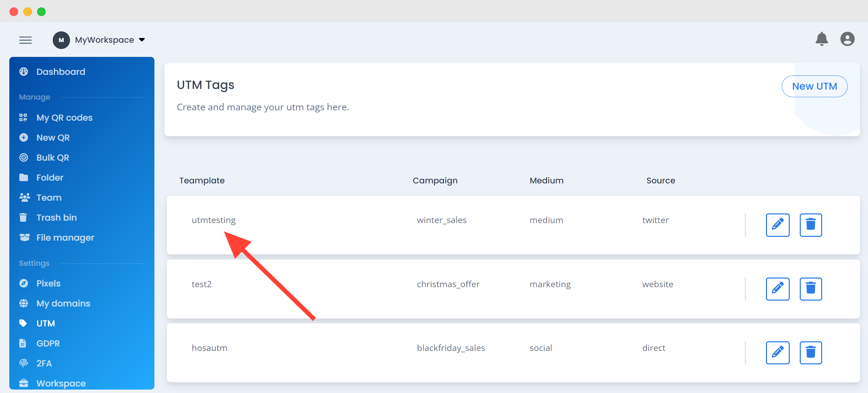Open the MyWorkspace dropdown

click(142, 40)
